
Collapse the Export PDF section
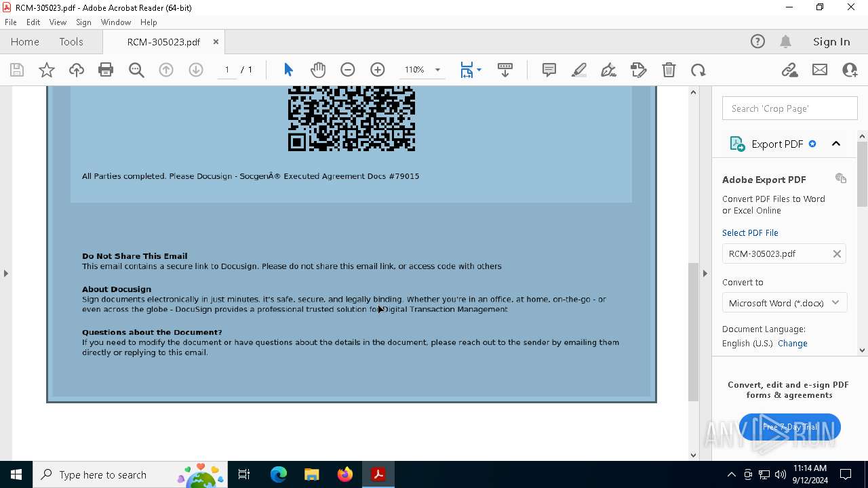click(836, 144)
